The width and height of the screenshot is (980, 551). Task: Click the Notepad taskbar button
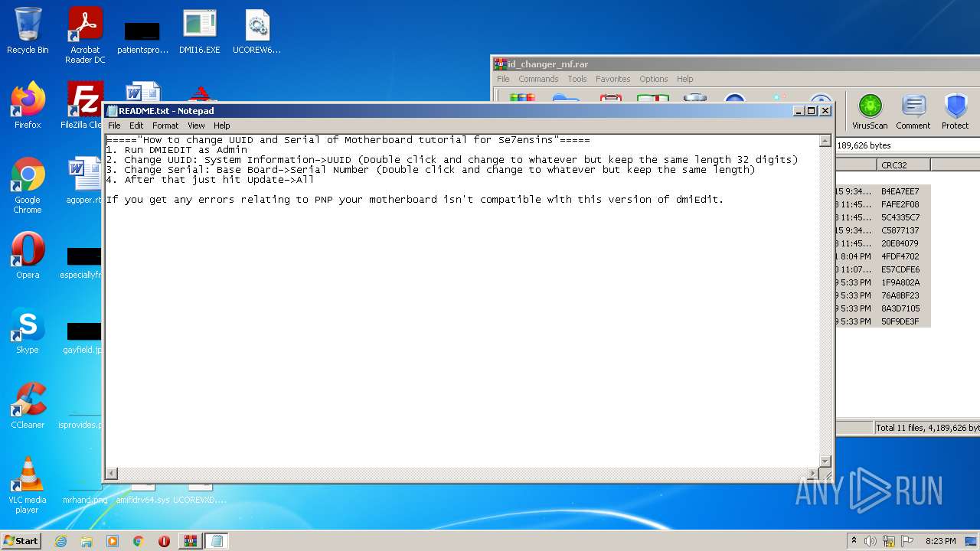point(217,541)
